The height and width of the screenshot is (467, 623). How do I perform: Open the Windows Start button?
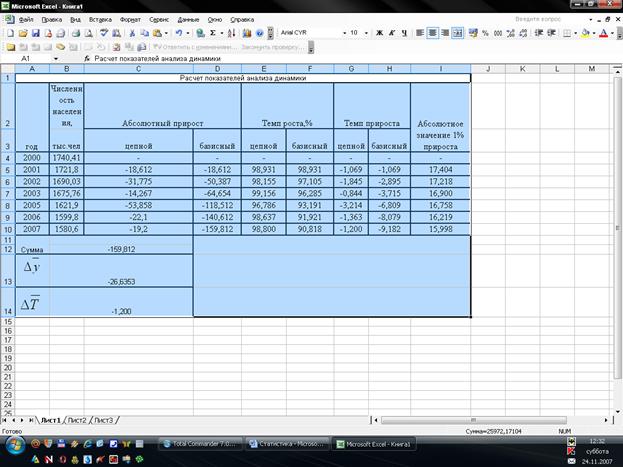[12, 458]
